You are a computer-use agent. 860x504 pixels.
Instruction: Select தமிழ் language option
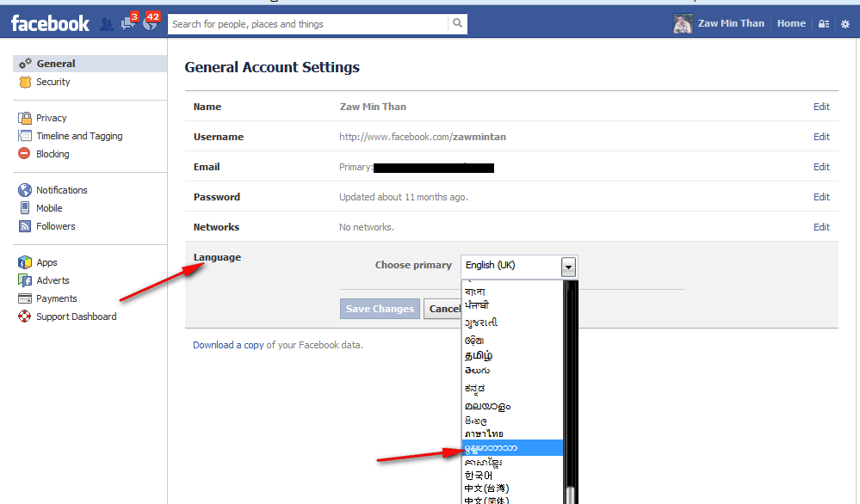click(x=479, y=355)
